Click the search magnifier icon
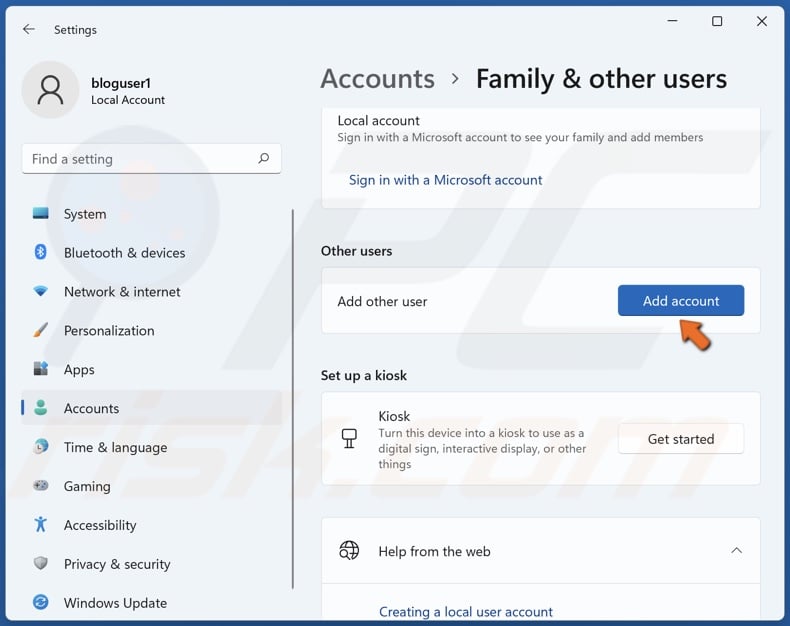This screenshot has height=626, width=790. [x=264, y=159]
